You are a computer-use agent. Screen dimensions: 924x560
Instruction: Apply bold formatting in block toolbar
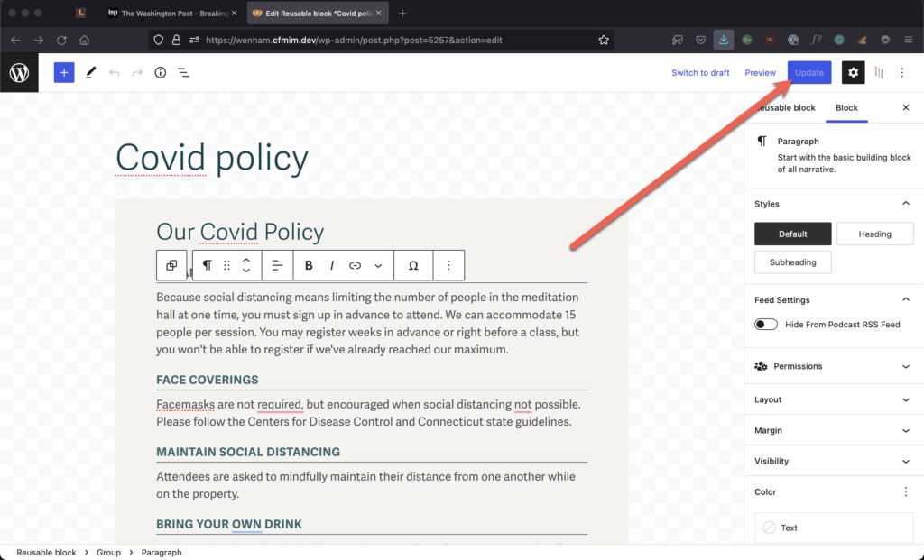coord(309,265)
